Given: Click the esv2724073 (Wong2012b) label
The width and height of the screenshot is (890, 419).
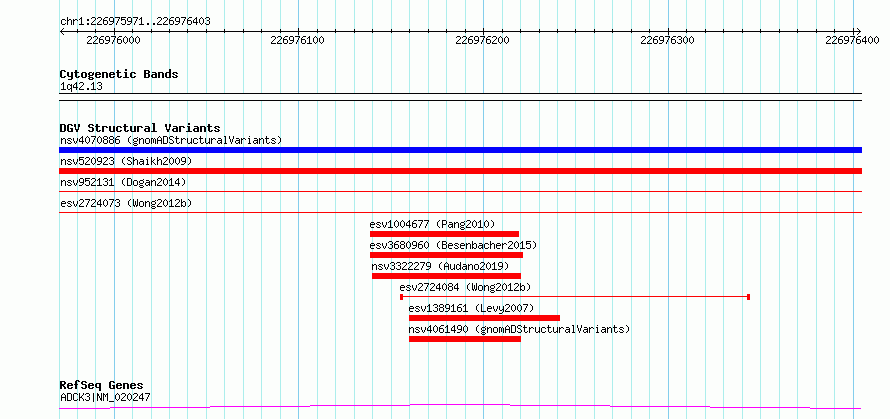Looking at the screenshot, I should click(124, 203).
